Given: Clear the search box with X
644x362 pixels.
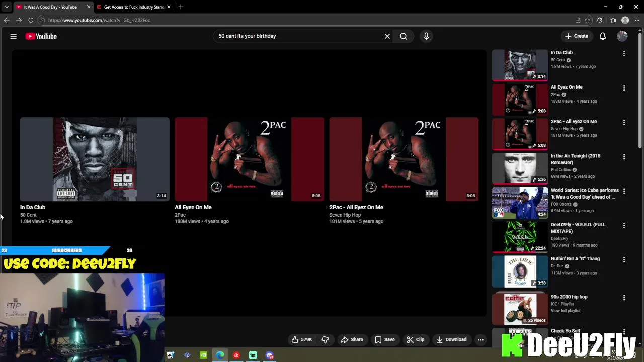Looking at the screenshot, I should (387, 36).
